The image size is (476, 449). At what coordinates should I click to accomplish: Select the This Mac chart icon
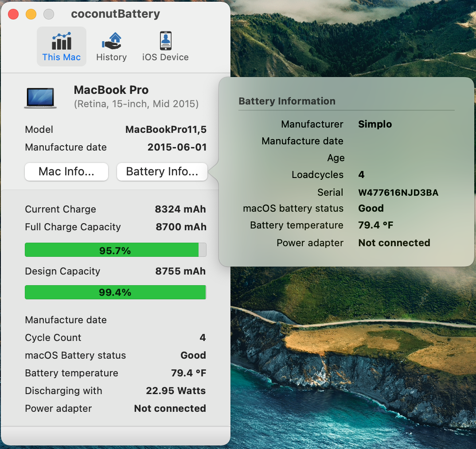pos(62,41)
